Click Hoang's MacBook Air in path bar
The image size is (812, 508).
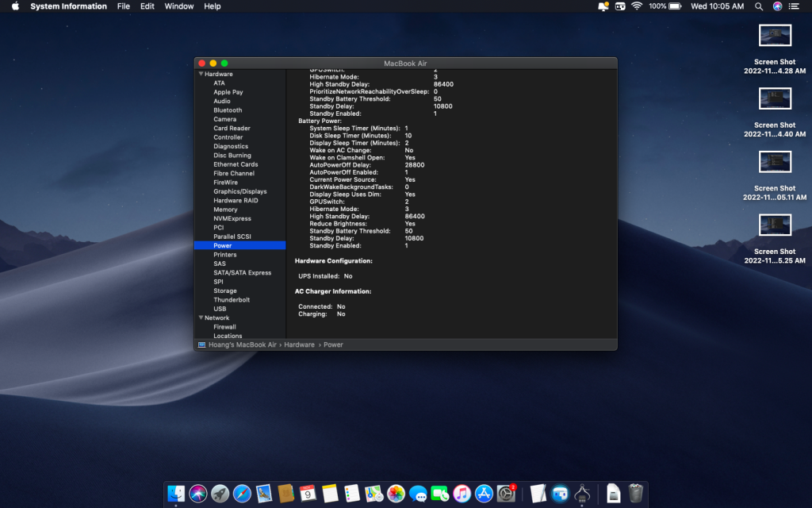coord(243,344)
